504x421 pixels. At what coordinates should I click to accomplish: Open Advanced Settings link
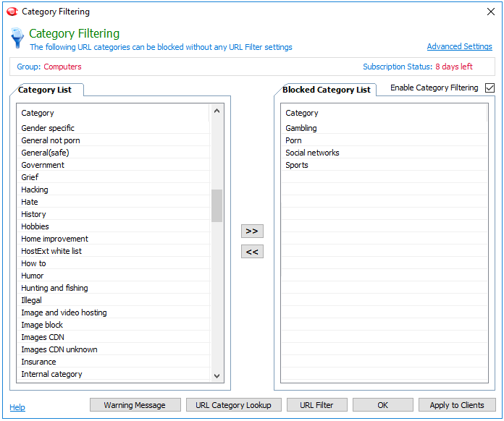[459, 46]
